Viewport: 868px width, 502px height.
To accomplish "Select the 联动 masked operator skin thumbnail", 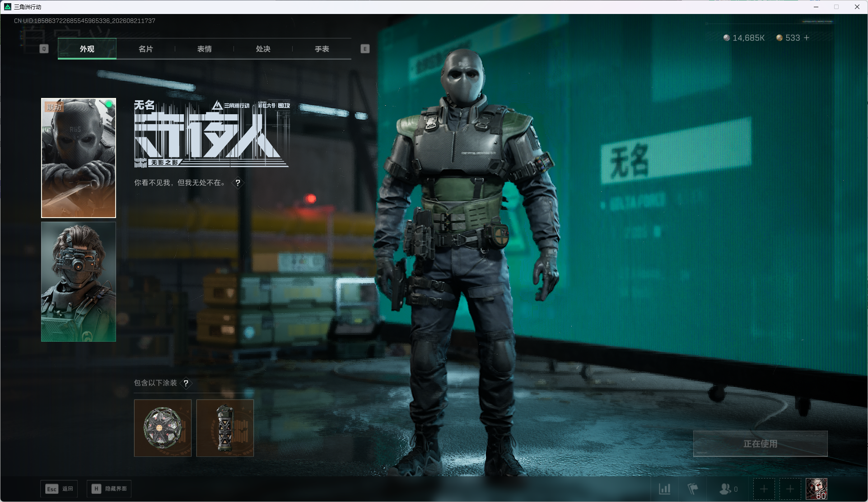I will (79, 158).
